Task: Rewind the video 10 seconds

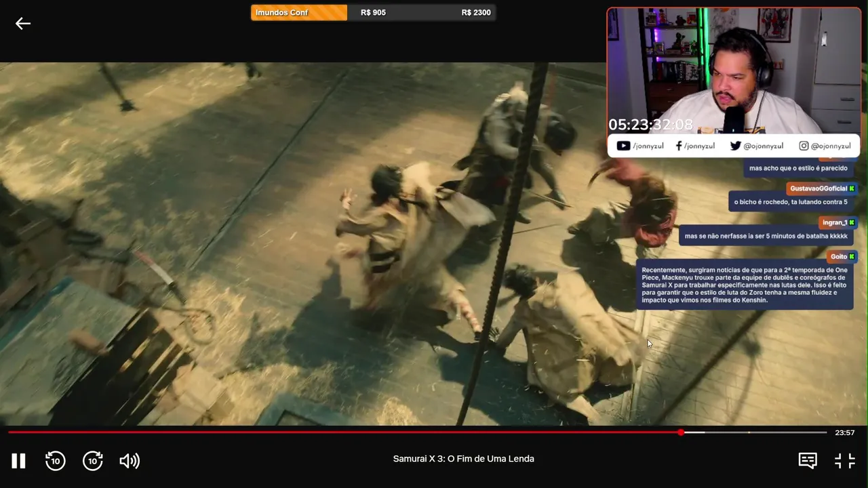Action: 55,461
